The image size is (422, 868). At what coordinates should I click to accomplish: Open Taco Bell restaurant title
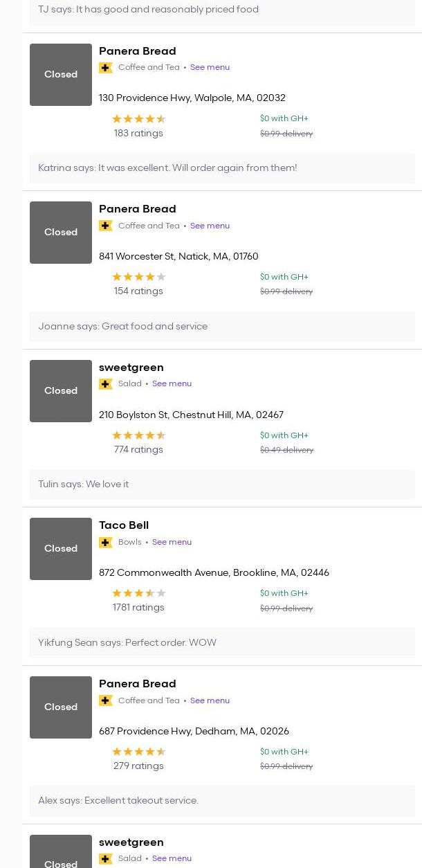pos(124,525)
